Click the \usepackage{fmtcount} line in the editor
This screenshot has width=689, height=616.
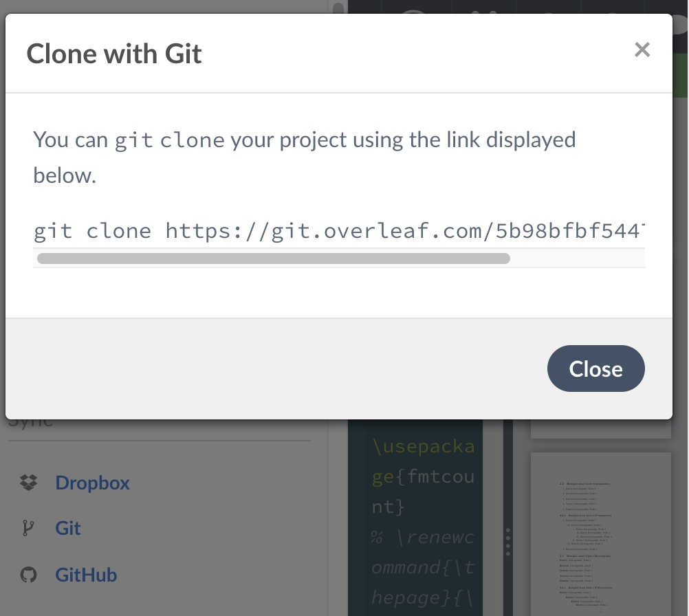pos(423,476)
